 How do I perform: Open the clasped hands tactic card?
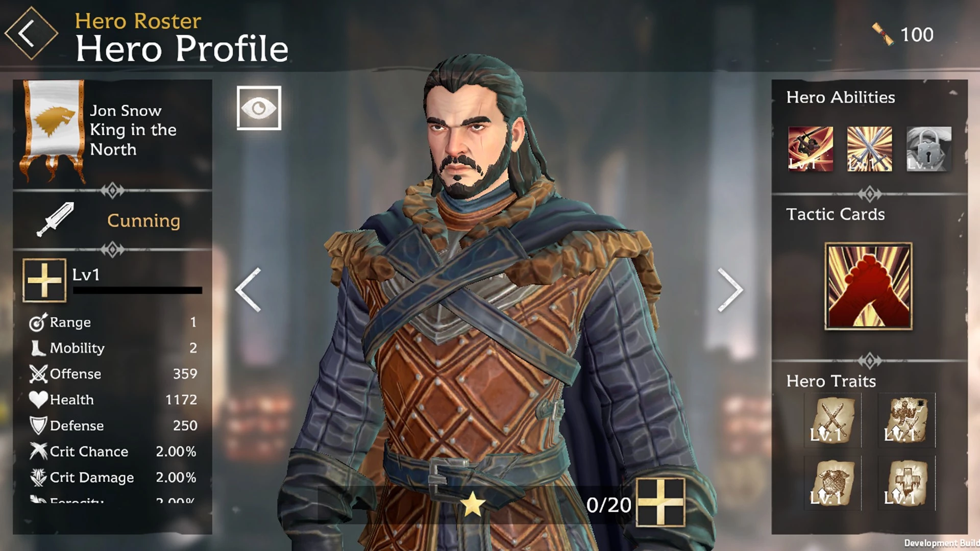pyautogui.click(x=868, y=286)
